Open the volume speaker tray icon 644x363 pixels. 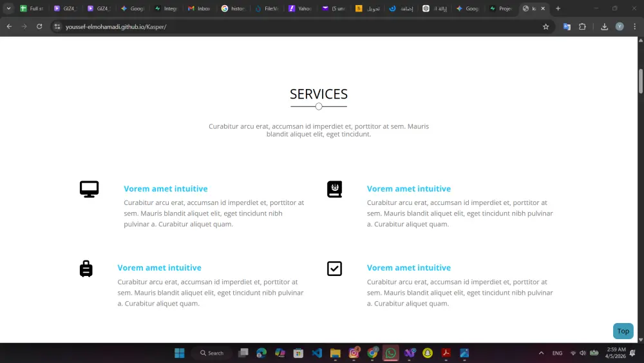pos(582,353)
